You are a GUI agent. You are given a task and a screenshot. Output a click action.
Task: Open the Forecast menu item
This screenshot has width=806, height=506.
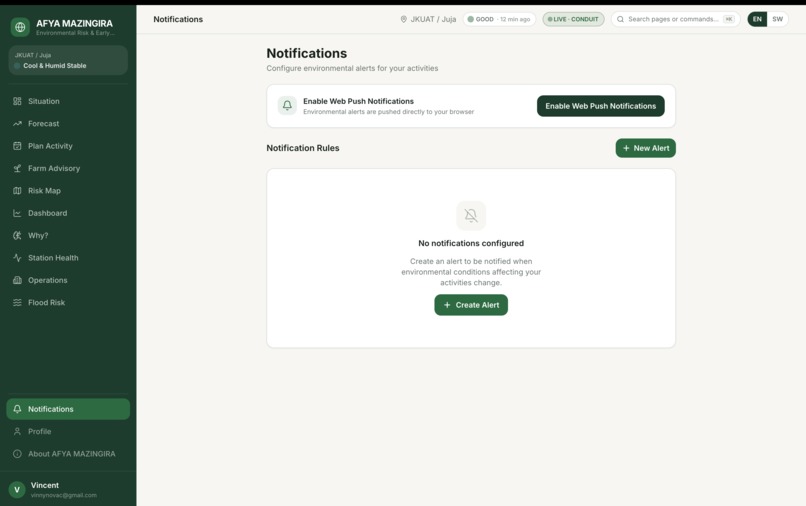[x=68, y=123]
